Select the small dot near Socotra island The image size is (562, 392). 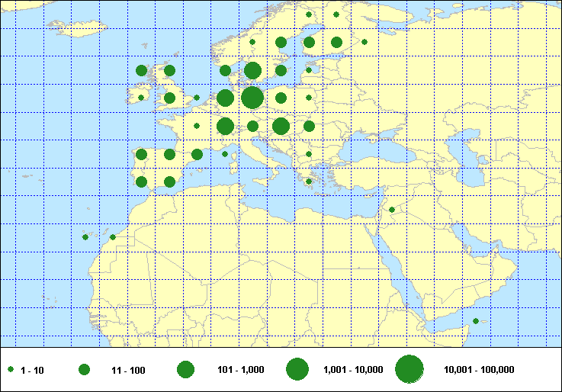(x=476, y=321)
